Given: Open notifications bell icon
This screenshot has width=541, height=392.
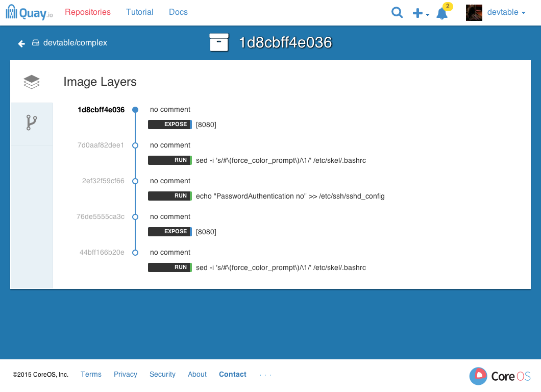Looking at the screenshot, I should (442, 13).
